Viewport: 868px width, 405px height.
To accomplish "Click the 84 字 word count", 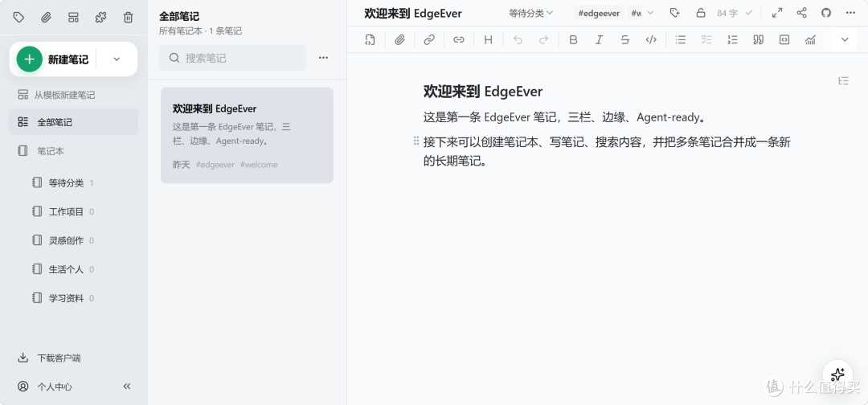I will [x=727, y=13].
